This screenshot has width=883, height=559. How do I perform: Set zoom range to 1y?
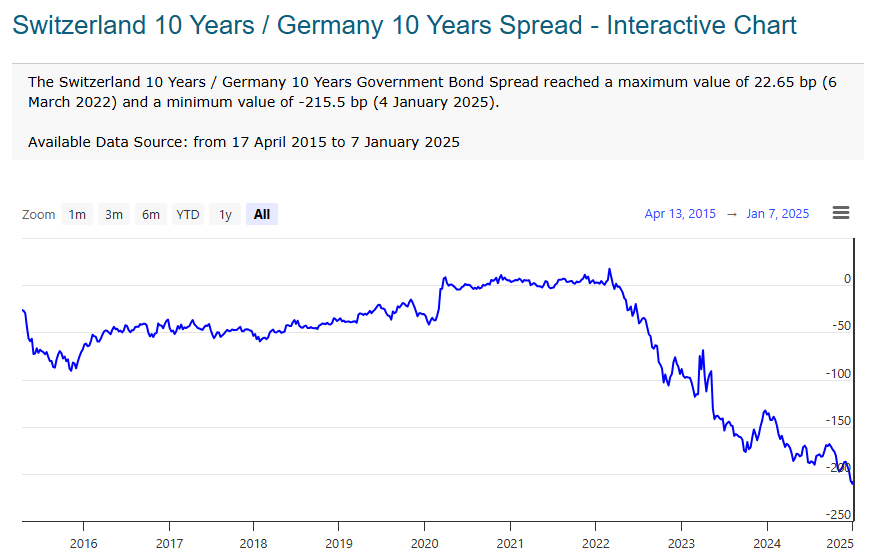226,214
